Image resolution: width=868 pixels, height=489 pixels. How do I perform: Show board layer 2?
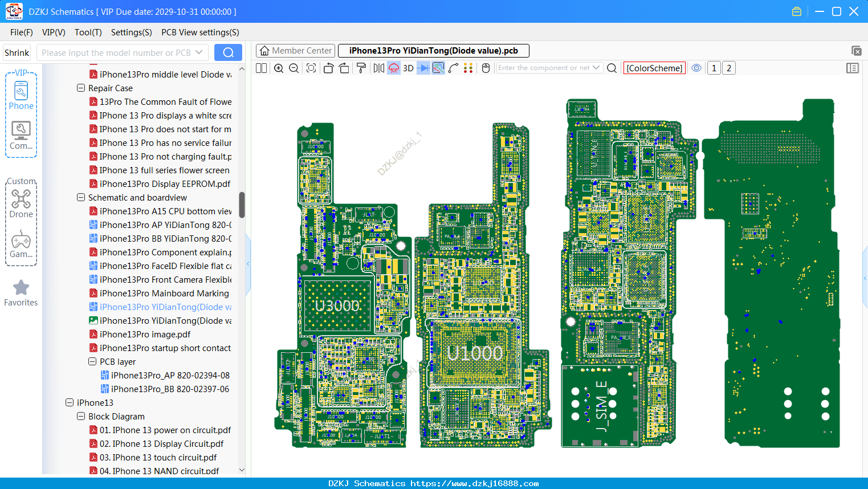click(x=729, y=68)
